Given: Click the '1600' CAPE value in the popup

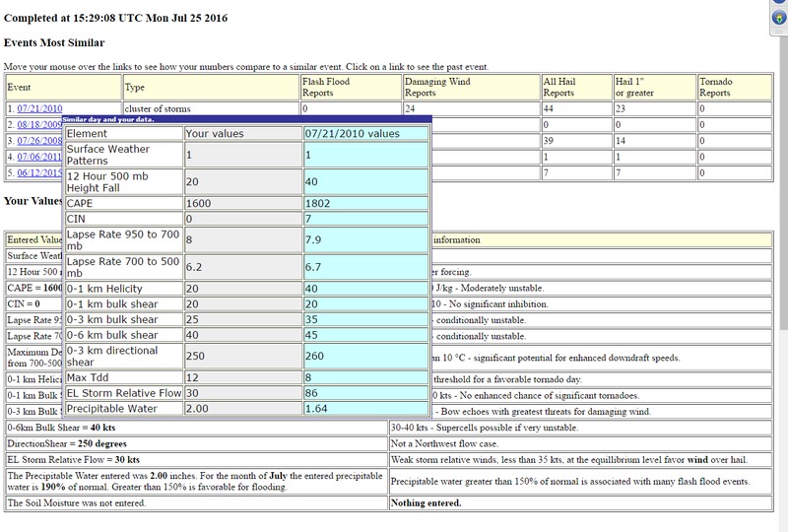Looking at the screenshot, I should pyautogui.click(x=242, y=203).
